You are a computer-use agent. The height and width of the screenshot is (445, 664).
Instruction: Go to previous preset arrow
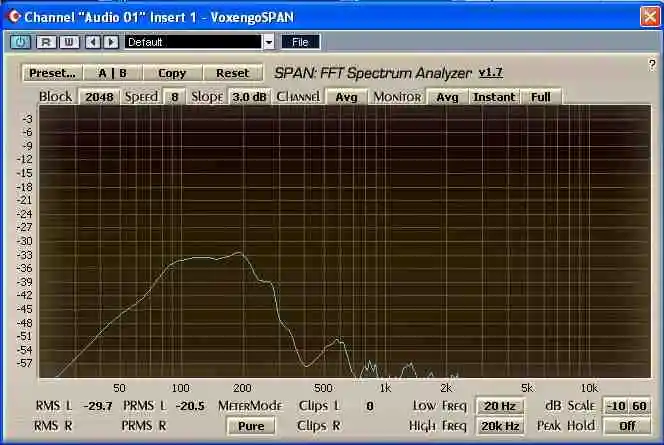pyautogui.click(x=93, y=42)
